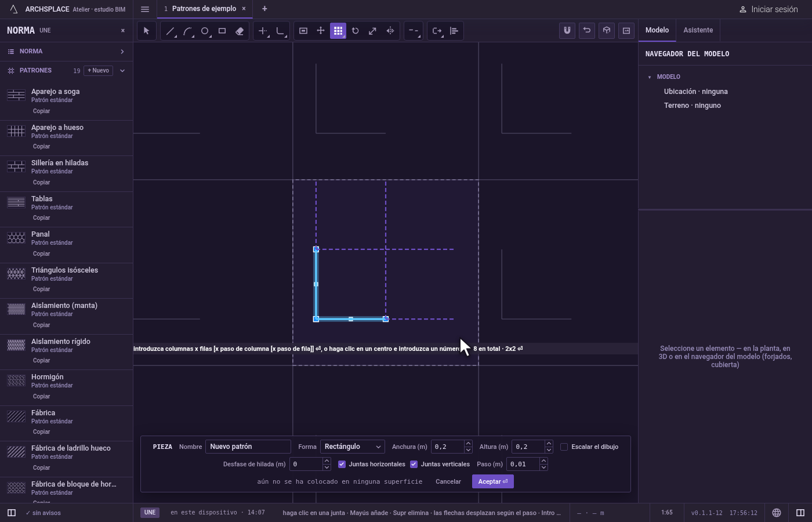
Task: Open the Forma Rectángulo dropdown
Action: [x=352, y=447]
